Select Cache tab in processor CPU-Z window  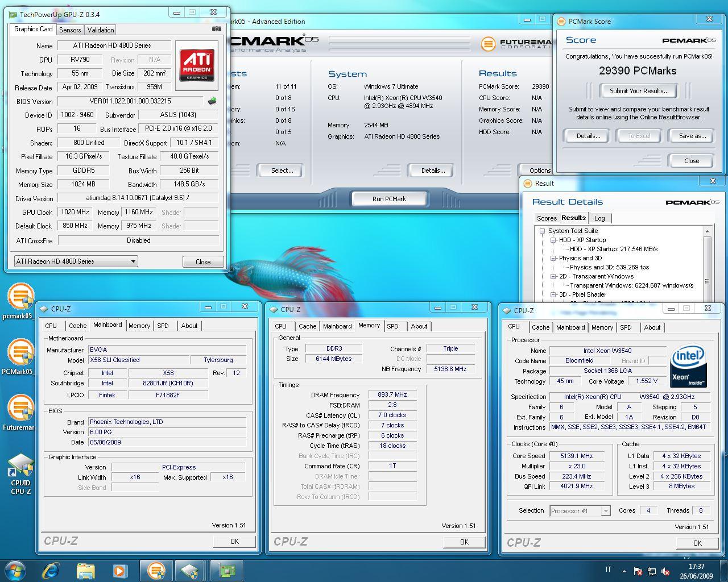[540, 327]
